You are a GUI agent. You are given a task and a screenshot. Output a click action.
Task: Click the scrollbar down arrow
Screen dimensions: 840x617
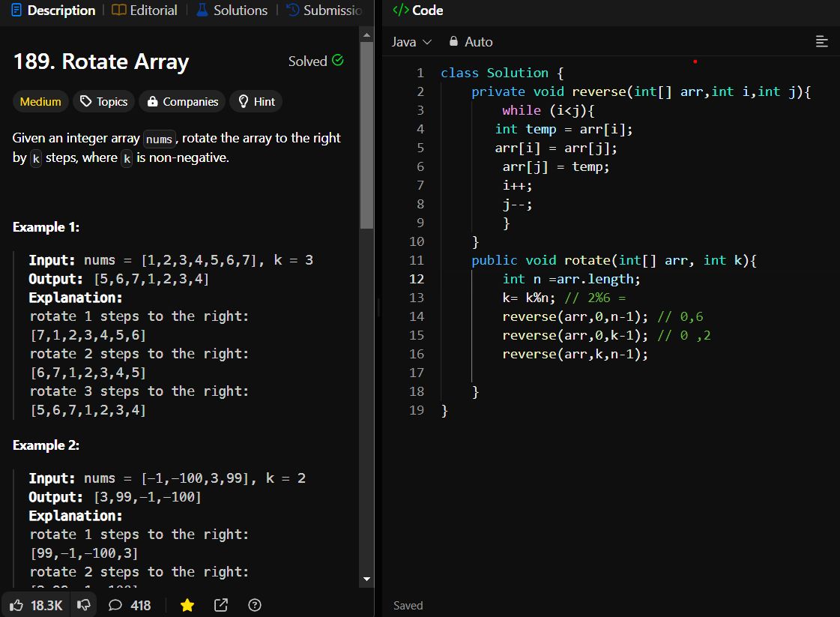click(x=366, y=579)
